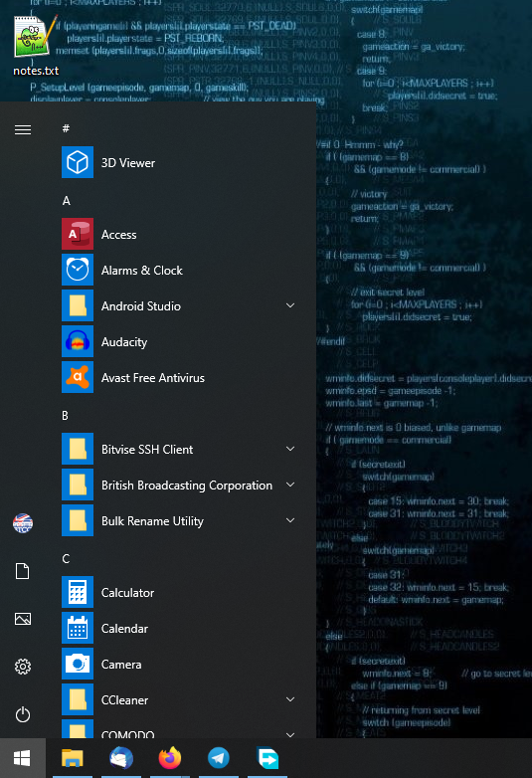Expand the Android Studio folder chevron

tap(290, 305)
